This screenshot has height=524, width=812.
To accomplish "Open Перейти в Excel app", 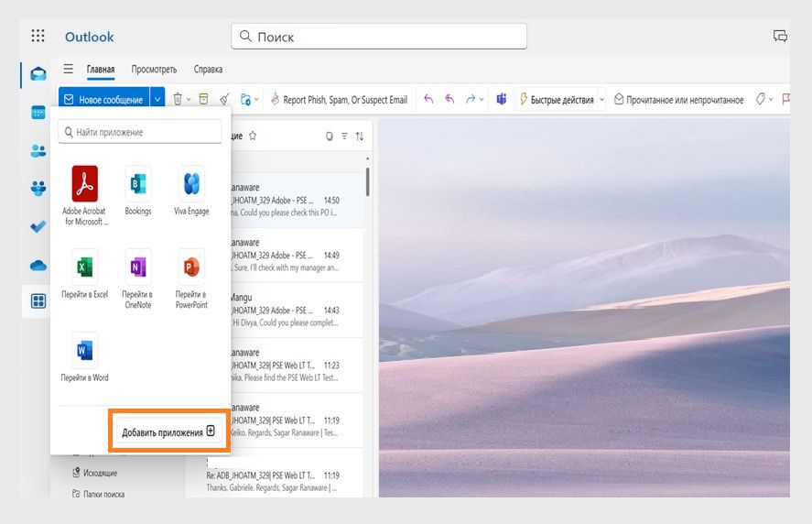I will (84, 274).
